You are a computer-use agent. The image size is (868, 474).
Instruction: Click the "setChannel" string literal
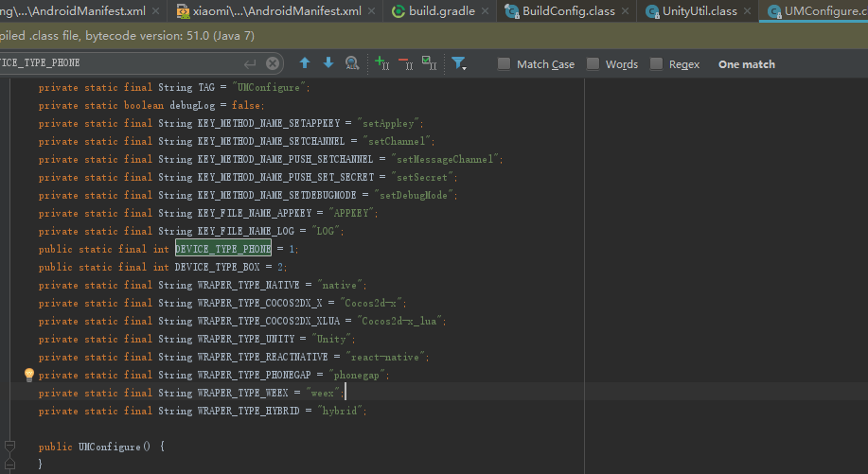399,141
